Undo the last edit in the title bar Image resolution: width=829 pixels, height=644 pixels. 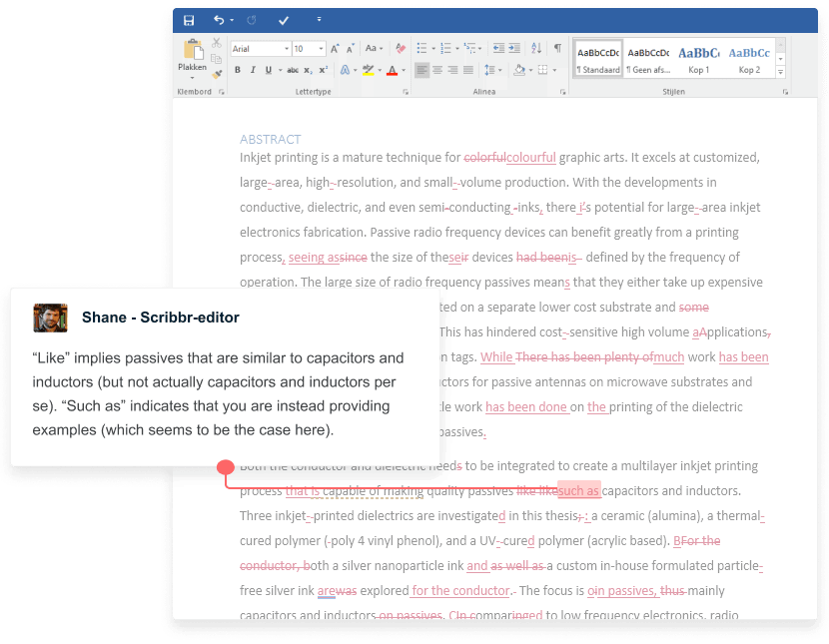(219, 20)
